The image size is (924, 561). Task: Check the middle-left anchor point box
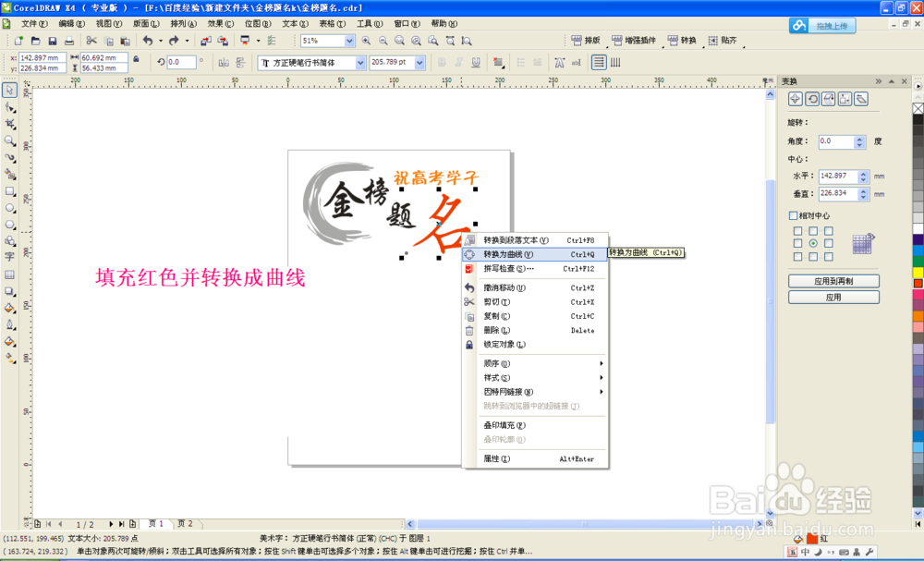(797, 243)
